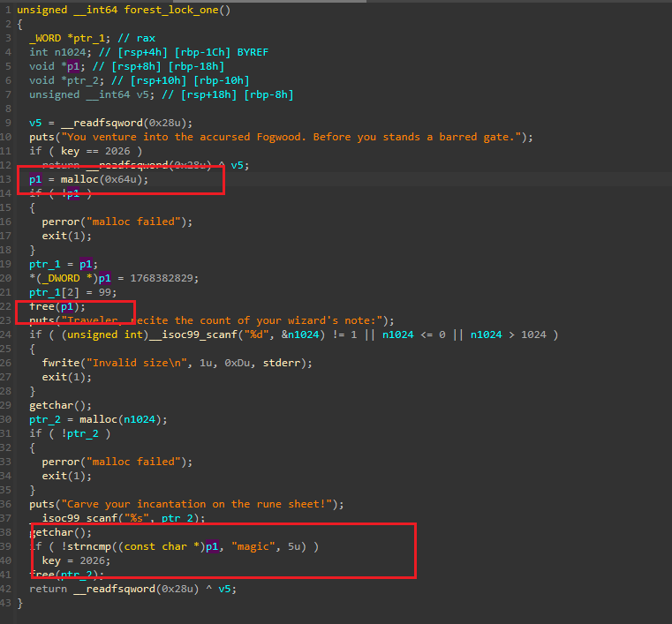Click the "magic" string literal
The height and width of the screenshot is (624, 672).
253,547
